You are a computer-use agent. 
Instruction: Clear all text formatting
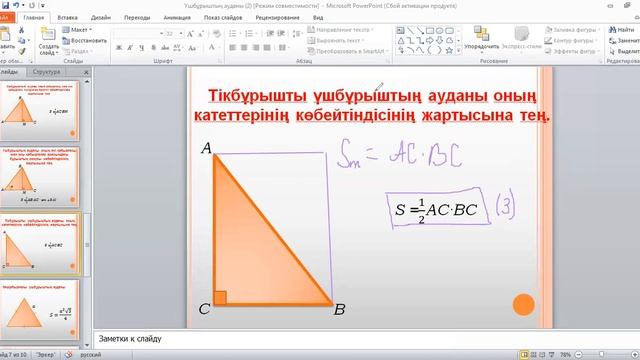tap(217, 34)
